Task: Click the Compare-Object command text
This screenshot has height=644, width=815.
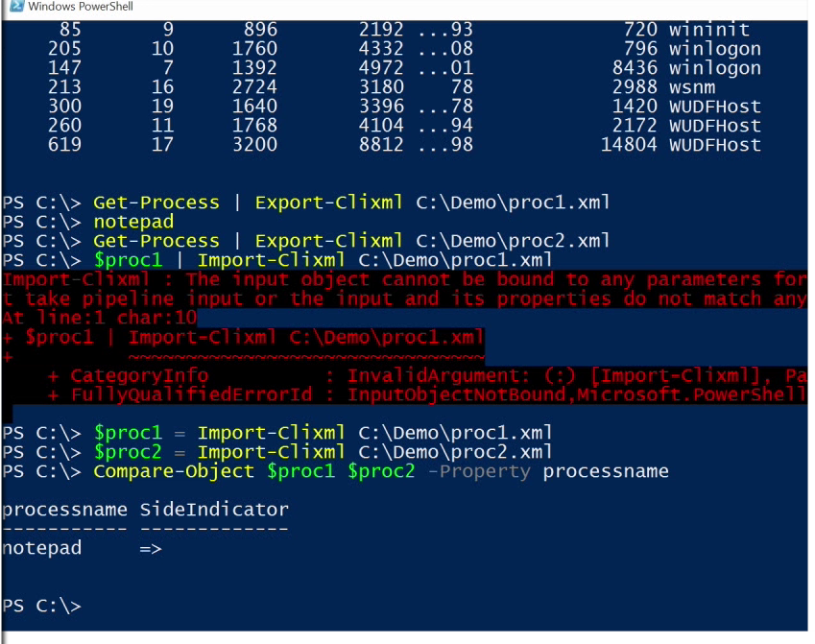Action: (174, 471)
